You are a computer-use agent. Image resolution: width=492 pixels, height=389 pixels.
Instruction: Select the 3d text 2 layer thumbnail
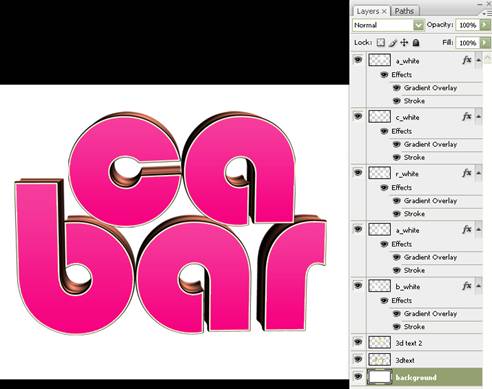click(379, 342)
